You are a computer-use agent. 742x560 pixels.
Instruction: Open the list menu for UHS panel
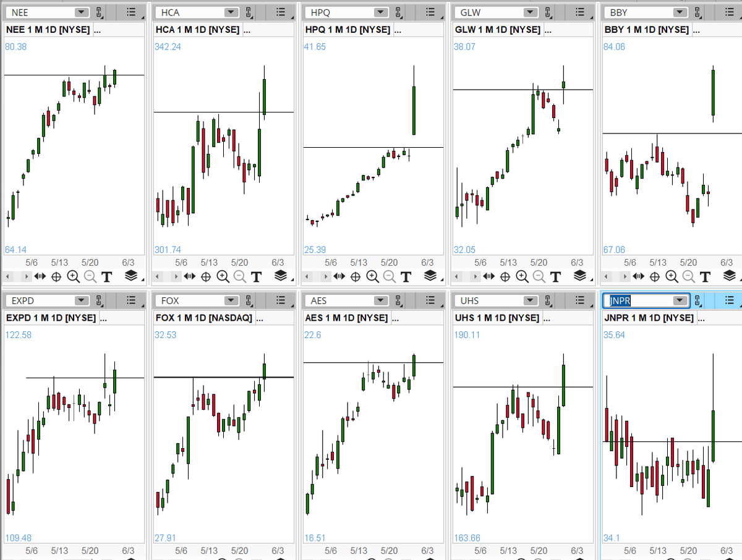pyautogui.click(x=579, y=301)
